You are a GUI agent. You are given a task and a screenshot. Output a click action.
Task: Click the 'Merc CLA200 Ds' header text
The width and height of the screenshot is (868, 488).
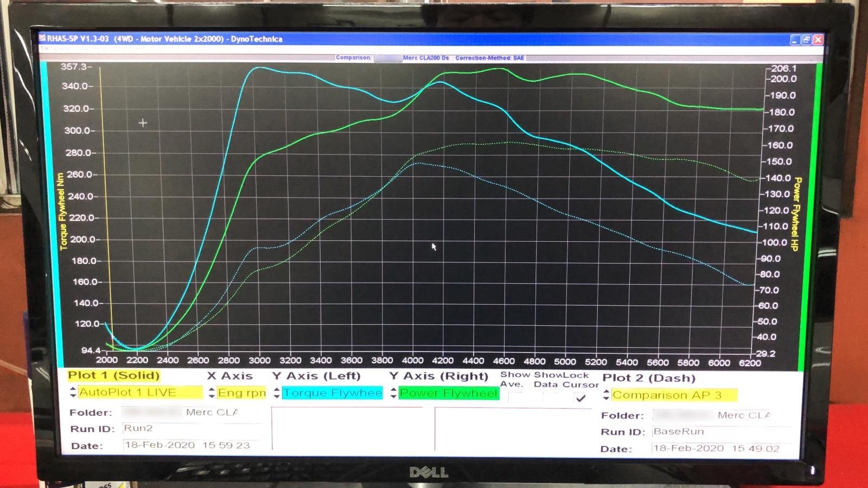click(426, 57)
